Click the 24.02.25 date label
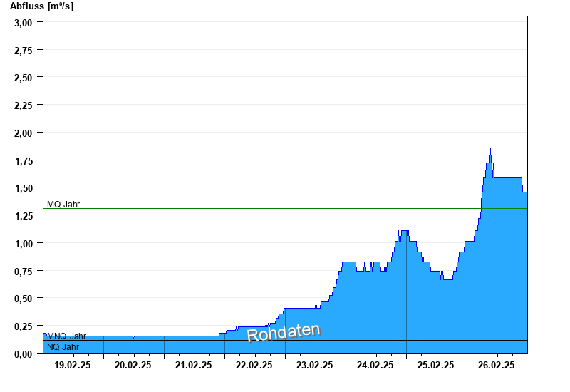This screenshot has width=570, height=392. 375,365
